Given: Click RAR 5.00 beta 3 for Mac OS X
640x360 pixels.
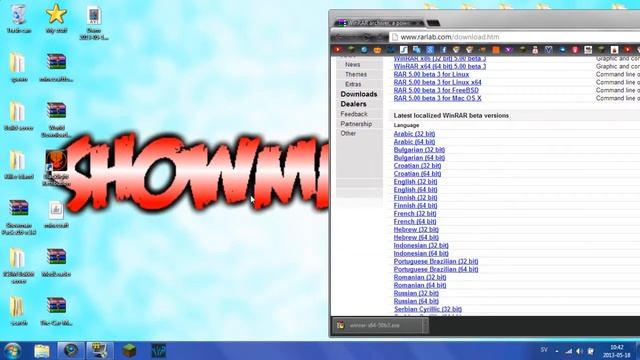Looking at the screenshot, I should coord(437,98).
